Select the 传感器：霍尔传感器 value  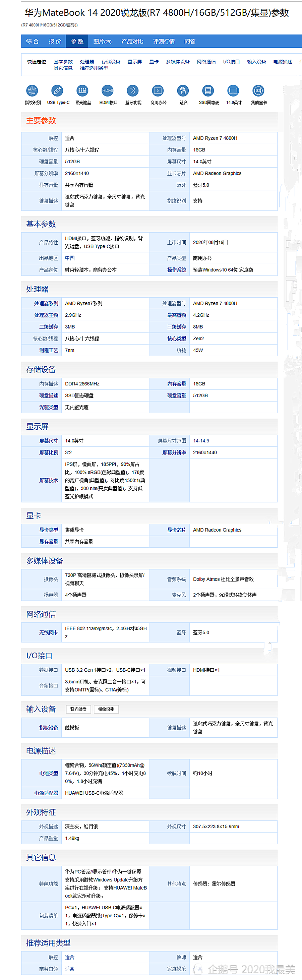[x=214, y=884]
